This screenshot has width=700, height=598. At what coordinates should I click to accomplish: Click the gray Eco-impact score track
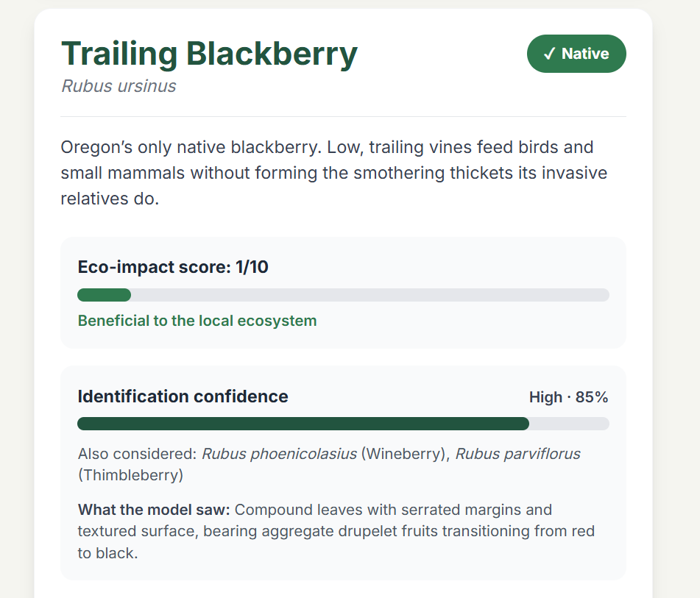click(x=343, y=295)
